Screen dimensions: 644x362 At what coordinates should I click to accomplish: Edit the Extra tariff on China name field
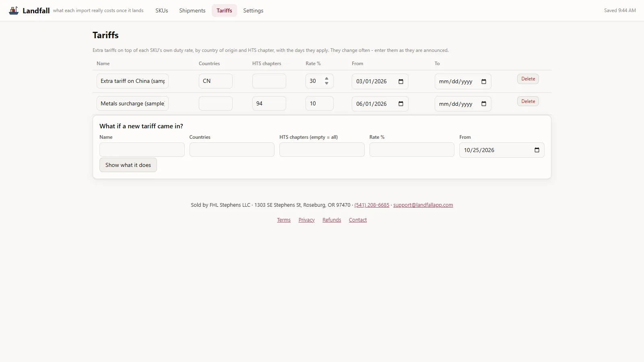tap(132, 81)
